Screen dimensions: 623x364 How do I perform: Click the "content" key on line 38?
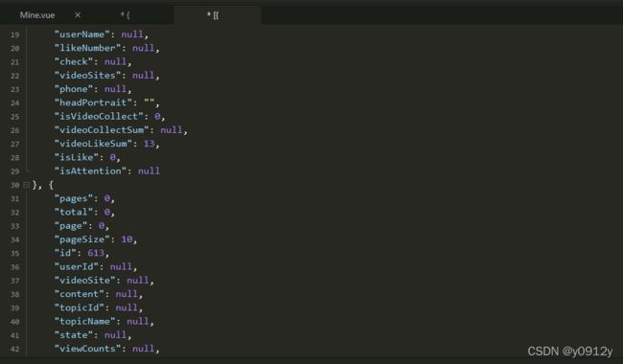(x=79, y=294)
